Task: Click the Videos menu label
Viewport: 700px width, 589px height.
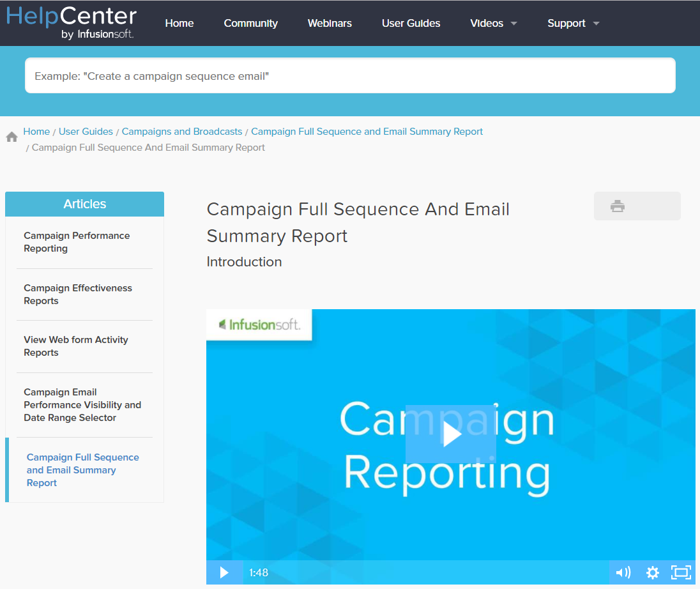Action: coord(487,23)
